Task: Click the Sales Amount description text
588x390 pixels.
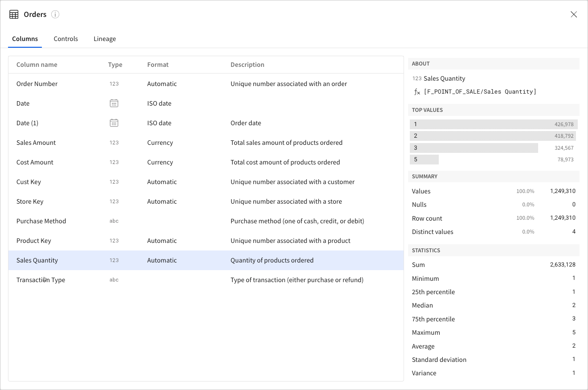Action: pos(286,143)
